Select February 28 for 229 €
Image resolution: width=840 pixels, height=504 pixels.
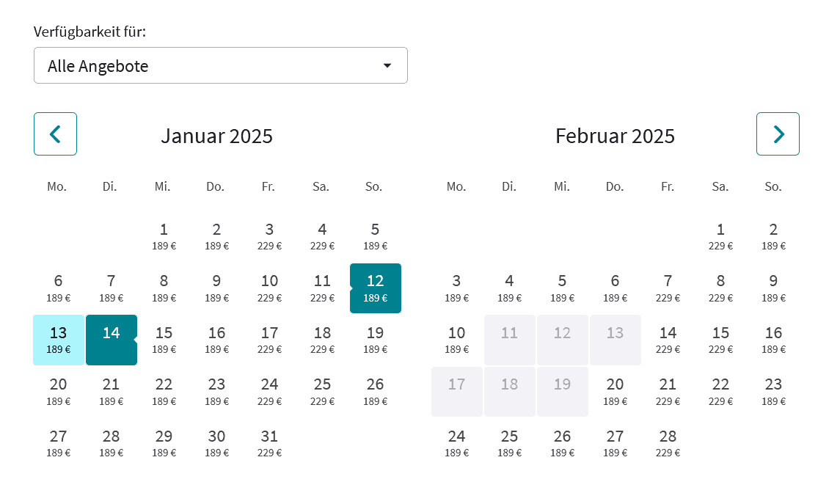[668, 443]
